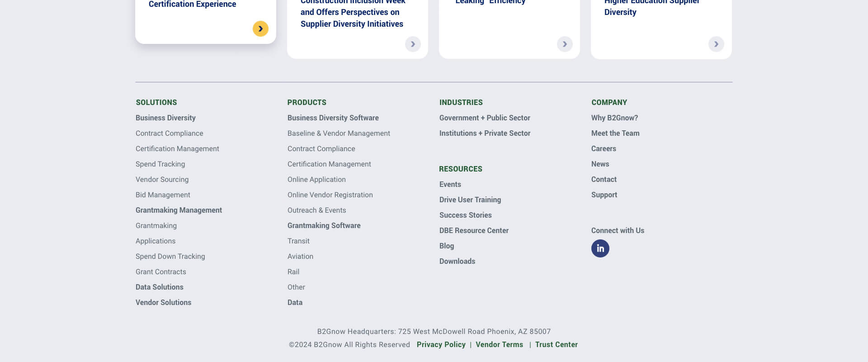Viewport: 868px width, 362px height.
Task: Click the PRODUCTS footer heading
Action: click(307, 102)
